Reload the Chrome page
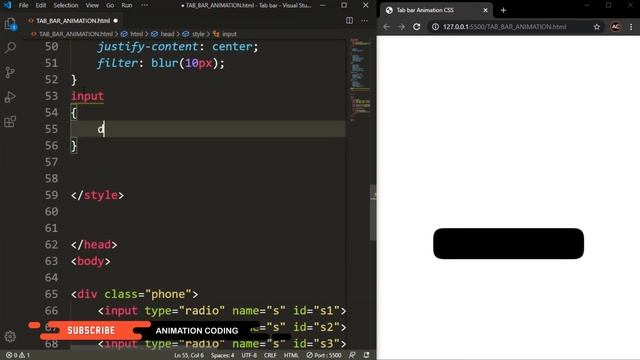This screenshot has width=640, height=360. [x=416, y=27]
